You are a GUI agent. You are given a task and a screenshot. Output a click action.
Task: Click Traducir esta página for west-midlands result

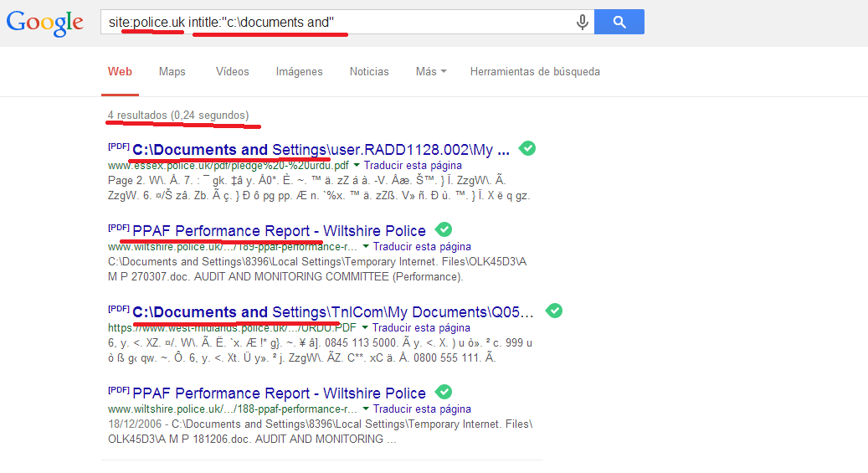pyautogui.click(x=421, y=327)
